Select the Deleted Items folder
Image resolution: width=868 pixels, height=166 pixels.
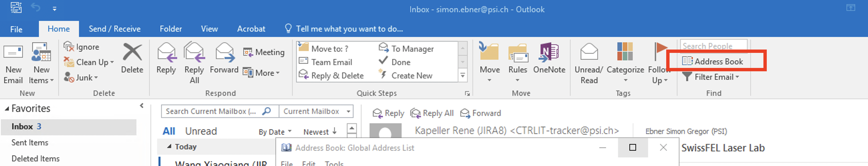click(x=35, y=159)
